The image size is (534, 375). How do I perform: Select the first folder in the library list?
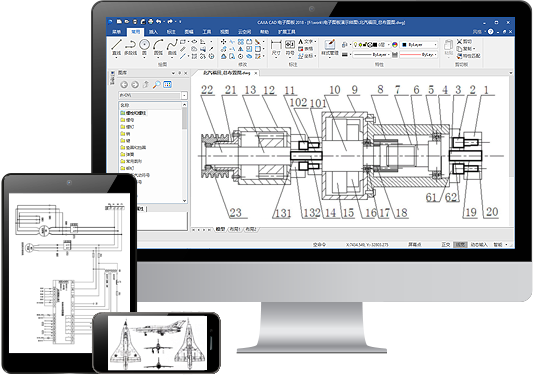[x=134, y=113]
